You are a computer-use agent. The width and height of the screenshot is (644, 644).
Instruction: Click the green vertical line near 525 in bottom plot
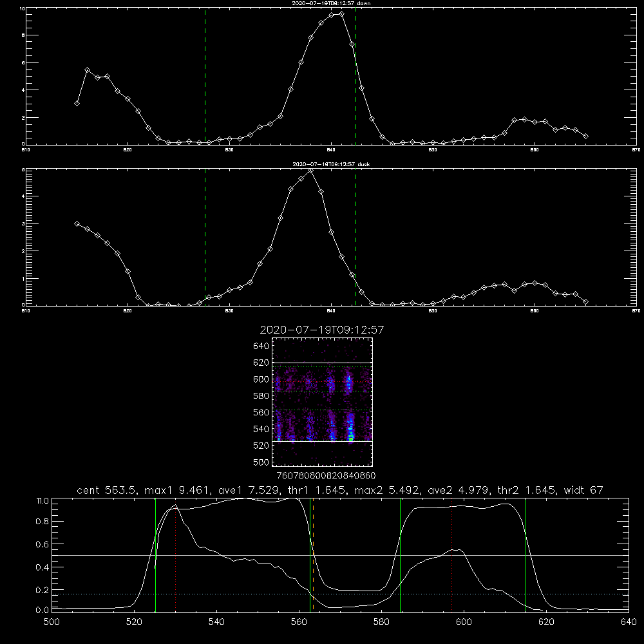[155, 555]
